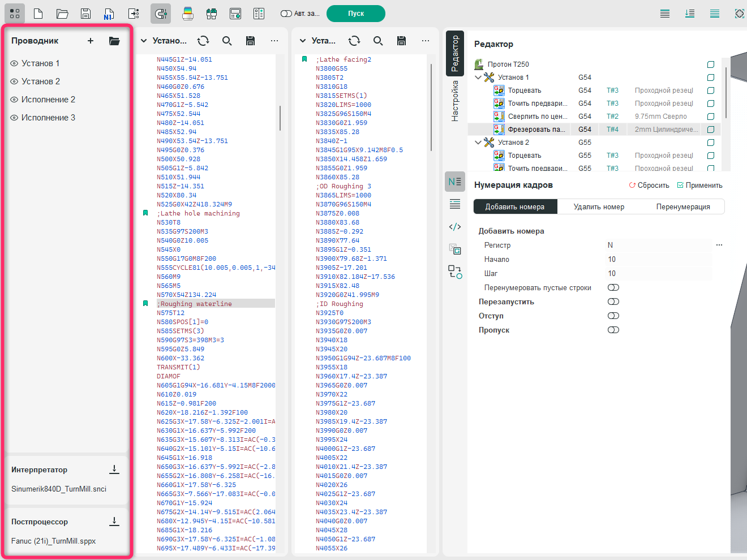Load an interpreter via Интерпретатор download icon

click(x=114, y=469)
